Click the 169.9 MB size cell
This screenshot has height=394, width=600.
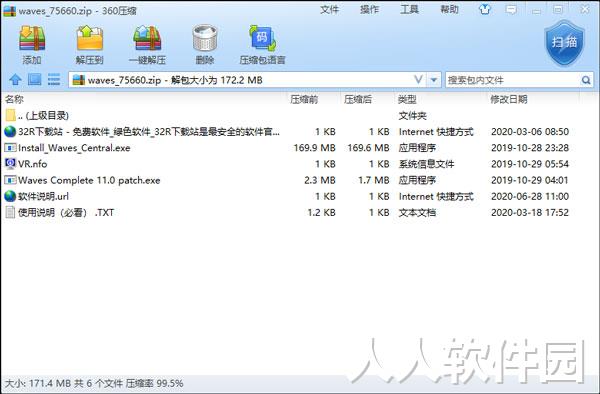315,148
